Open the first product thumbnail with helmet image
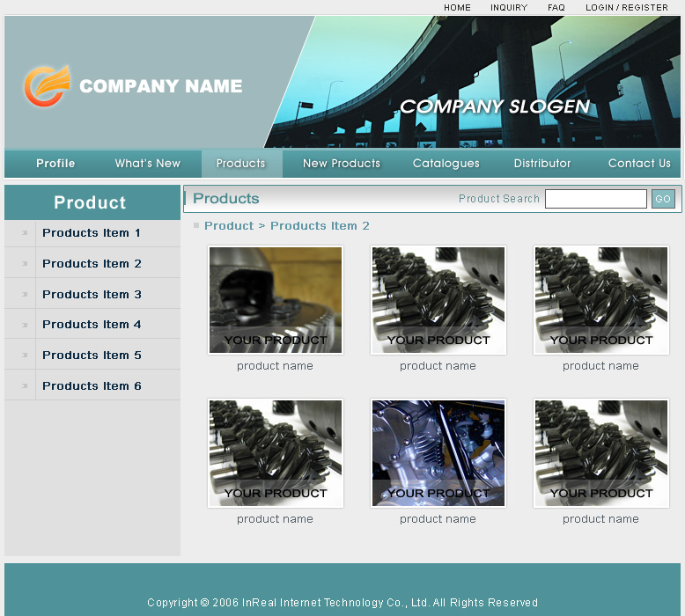Viewport: 685px width, 616px height. 276,300
